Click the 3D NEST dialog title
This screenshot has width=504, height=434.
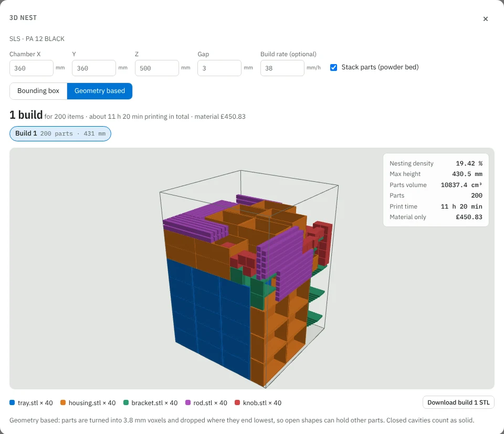(x=23, y=18)
